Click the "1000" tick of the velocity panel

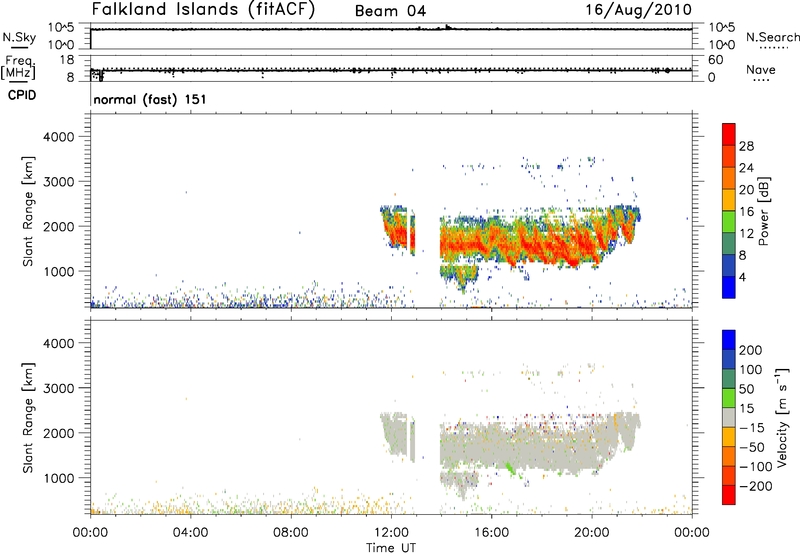pyautogui.click(x=59, y=478)
